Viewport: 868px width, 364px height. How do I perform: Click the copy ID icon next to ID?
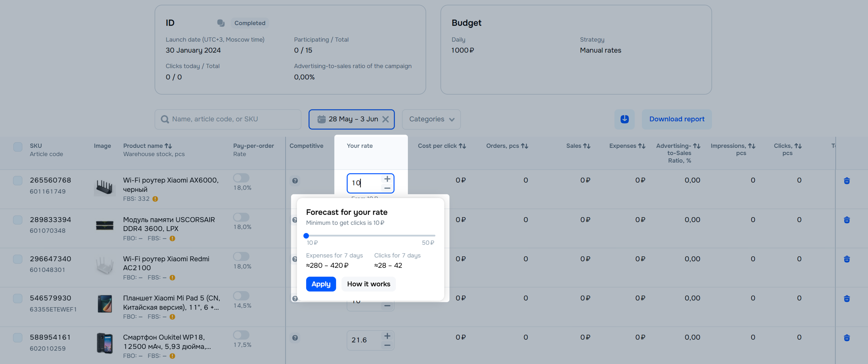tap(221, 23)
